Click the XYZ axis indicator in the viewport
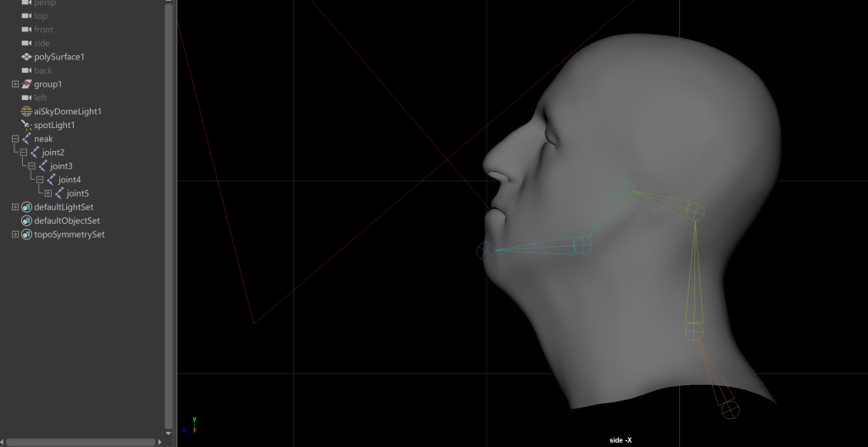 click(189, 426)
